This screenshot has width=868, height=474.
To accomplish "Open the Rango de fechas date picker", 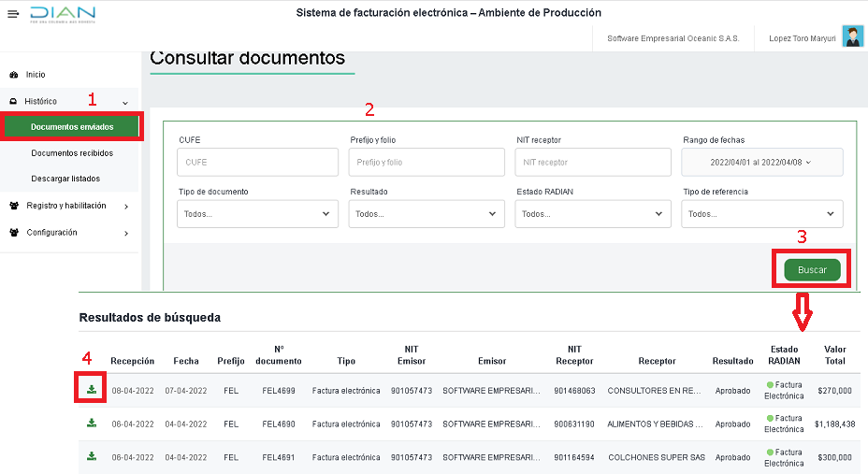I will pos(761,163).
